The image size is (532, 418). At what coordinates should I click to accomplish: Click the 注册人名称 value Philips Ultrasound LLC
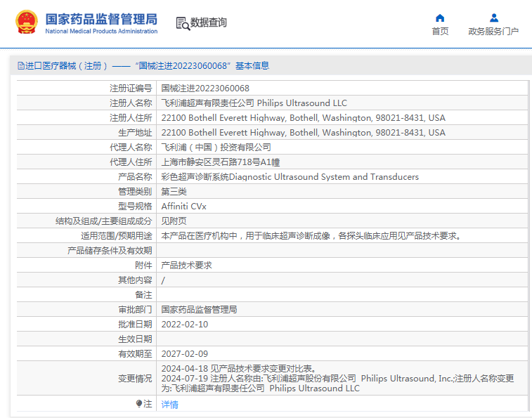point(254,103)
